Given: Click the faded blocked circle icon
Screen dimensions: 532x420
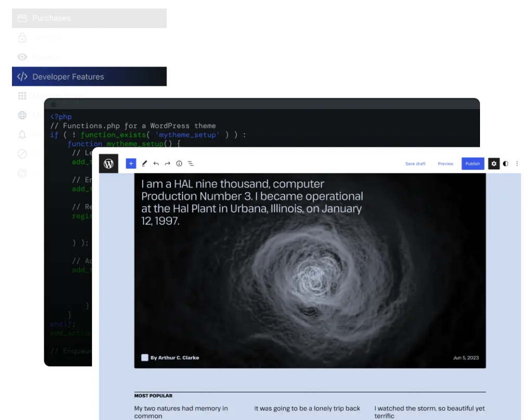Looking at the screenshot, I should [x=22, y=154].
